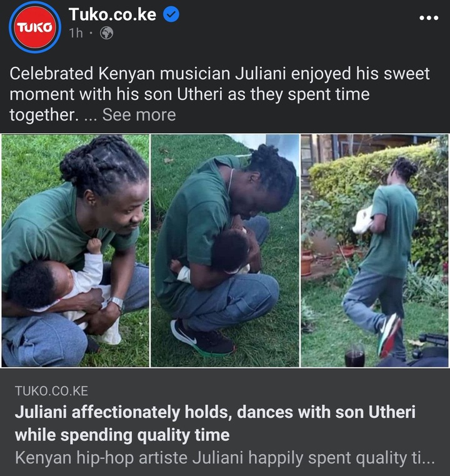This screenshot has width=450, height=476.
Task: Click the blue verified badge checkmark
Action: pos(171,14)
